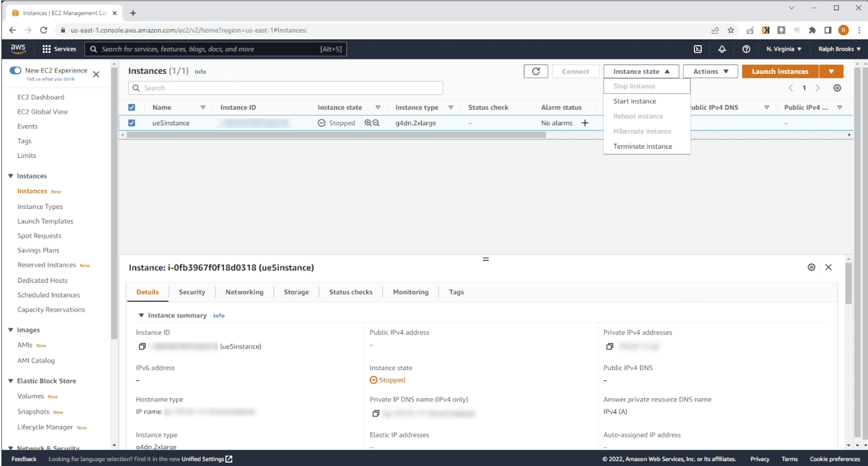
Task: Reload the browser page
Action: tap(44, 30)
